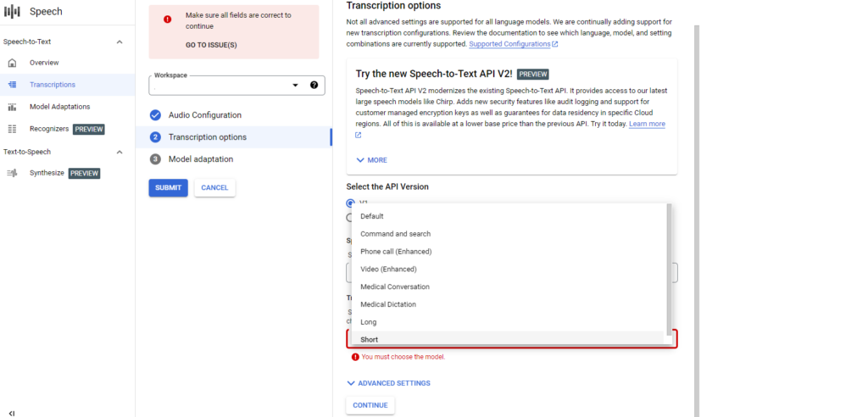Viewport: 868px width, 417px height.
Task: Collapse the Speech-to-Text sidebar section
Action: [x=120, y=42]
